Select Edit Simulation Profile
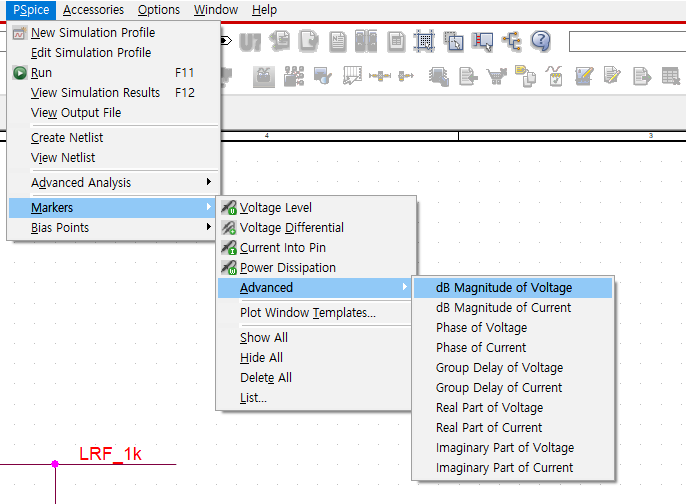The width and height of the screenshot is (686, 504). pyautogui.click(x=114, y=52)
